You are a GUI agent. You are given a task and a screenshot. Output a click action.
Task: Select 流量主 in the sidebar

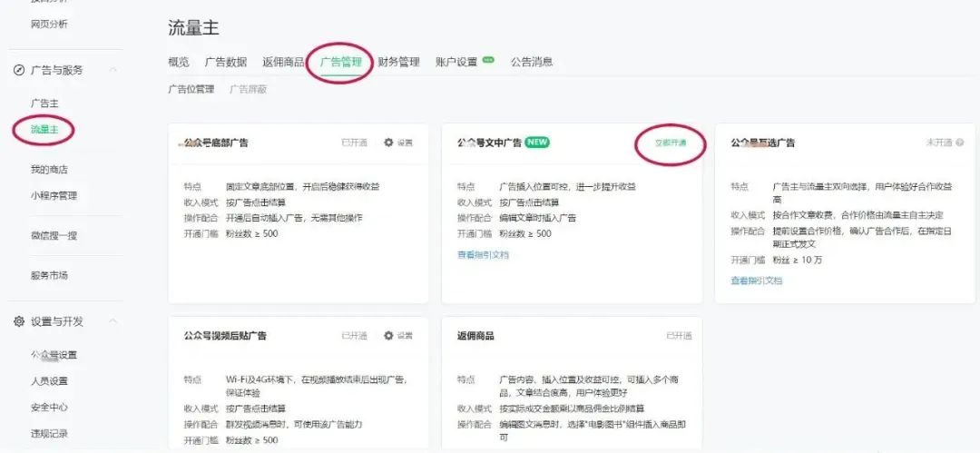click(x=44, y=130)
